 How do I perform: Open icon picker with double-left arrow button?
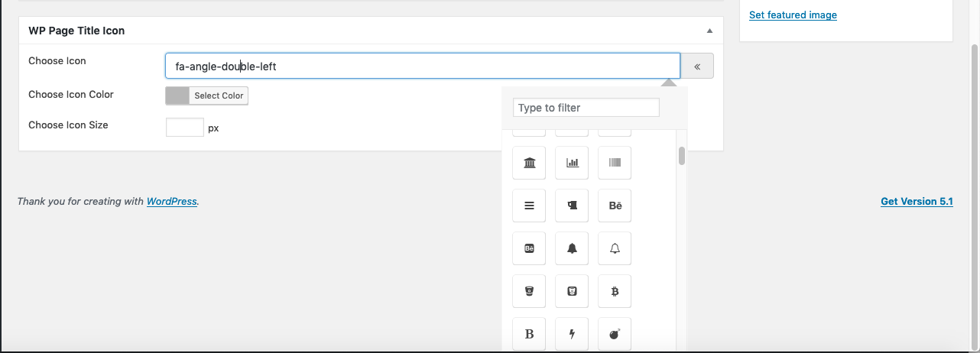(x=697, y=66)
